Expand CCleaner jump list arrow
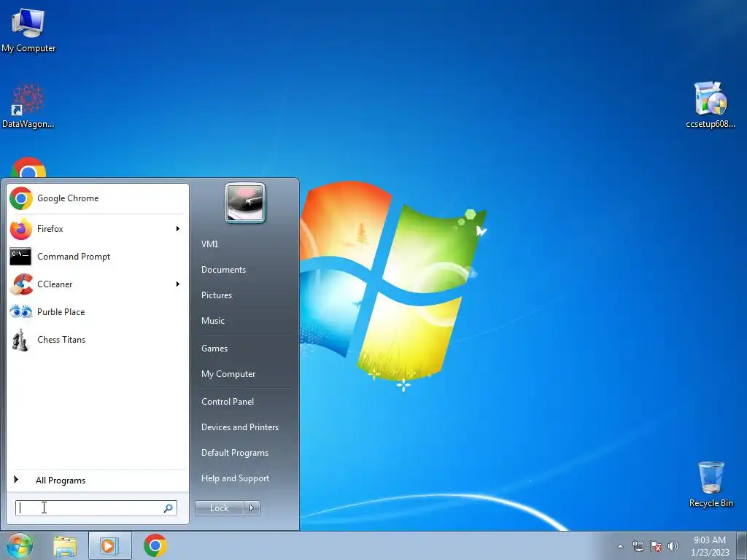This screenshot has width=747, height=560. [x=178, y=284]
